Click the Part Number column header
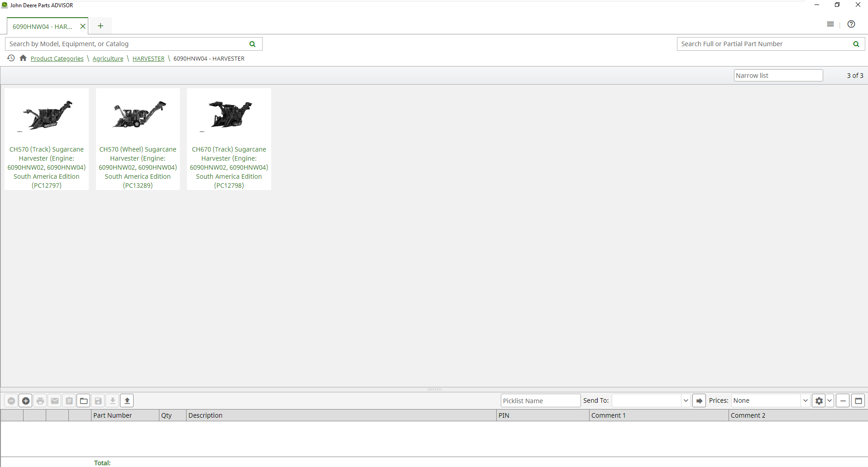 click(125, 415)
